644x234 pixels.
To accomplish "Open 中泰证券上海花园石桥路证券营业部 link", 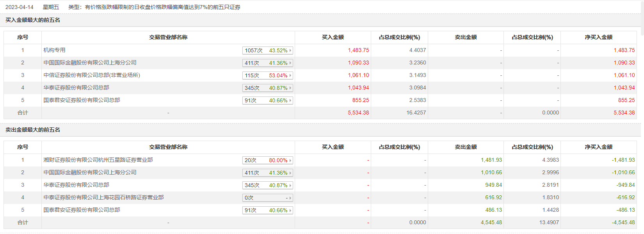I will [x=103, y=198].
